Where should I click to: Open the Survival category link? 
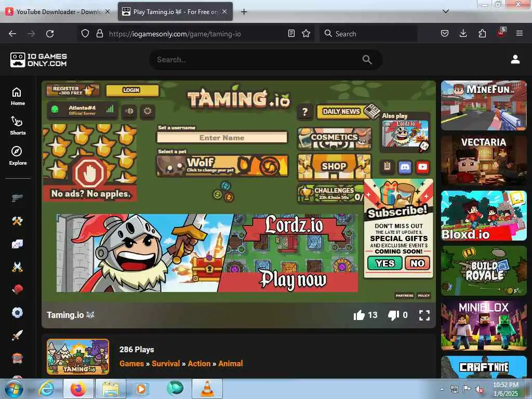(x=166, y=363)
